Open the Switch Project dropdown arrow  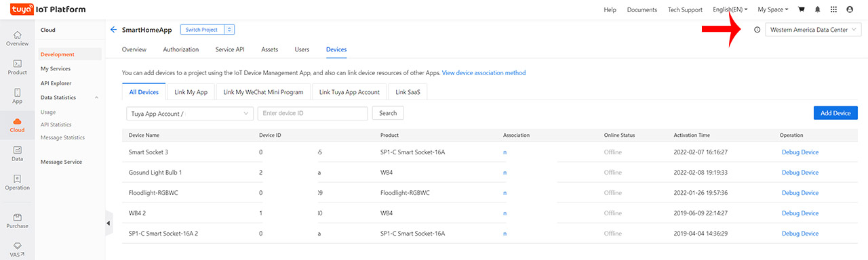tap(229, 30)
